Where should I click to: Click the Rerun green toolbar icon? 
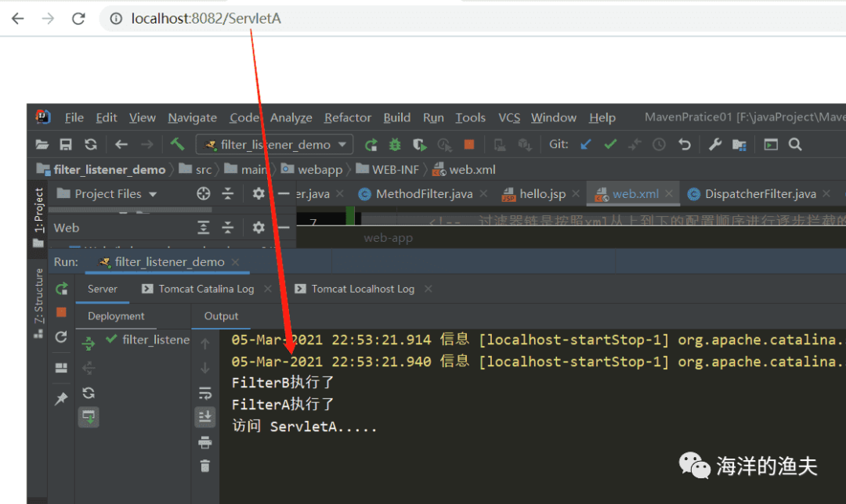(371, 145)
